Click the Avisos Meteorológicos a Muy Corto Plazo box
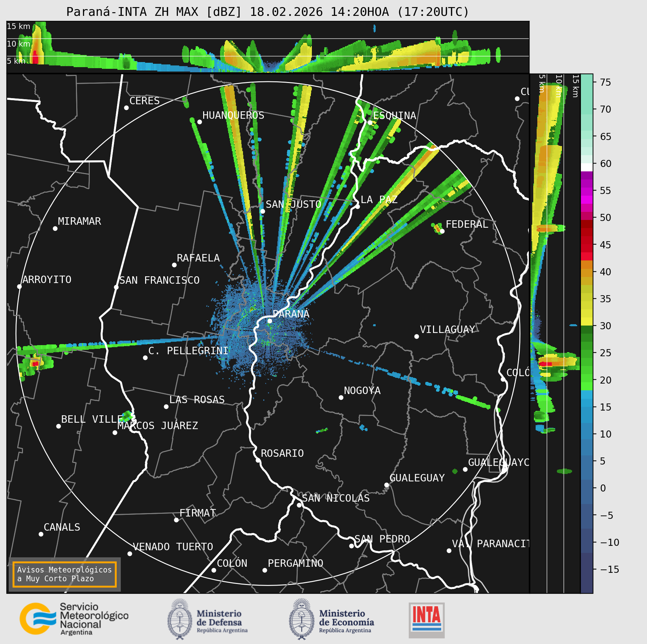Viewport: 647px width, 644px height. coord(64,574)
